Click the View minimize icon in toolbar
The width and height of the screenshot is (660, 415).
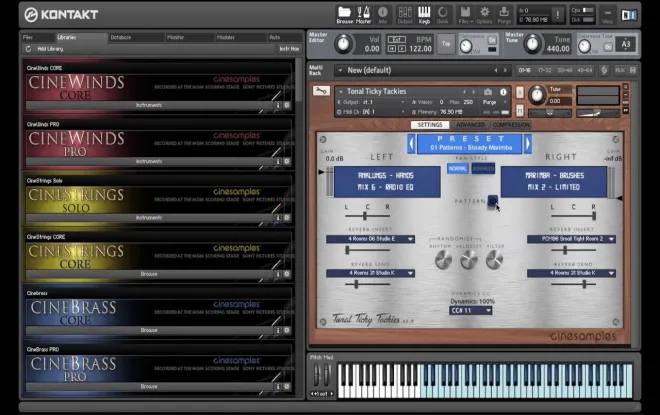(607, 15)
